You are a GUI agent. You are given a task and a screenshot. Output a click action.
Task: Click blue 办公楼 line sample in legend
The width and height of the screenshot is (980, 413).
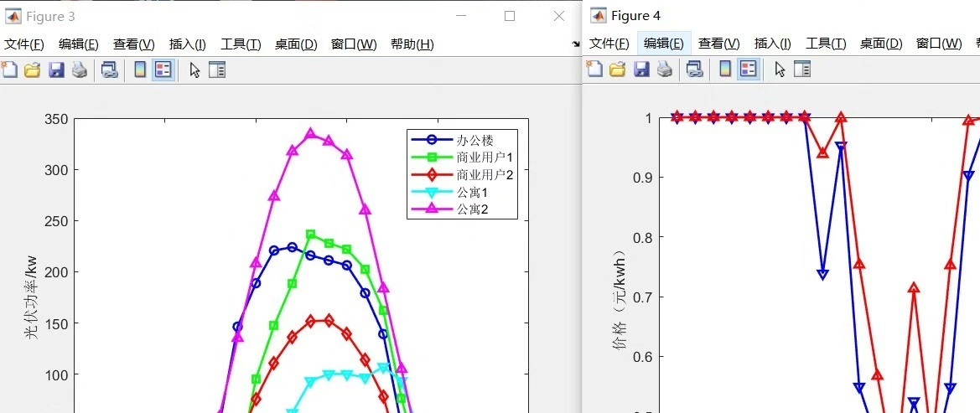click(432, 140)
